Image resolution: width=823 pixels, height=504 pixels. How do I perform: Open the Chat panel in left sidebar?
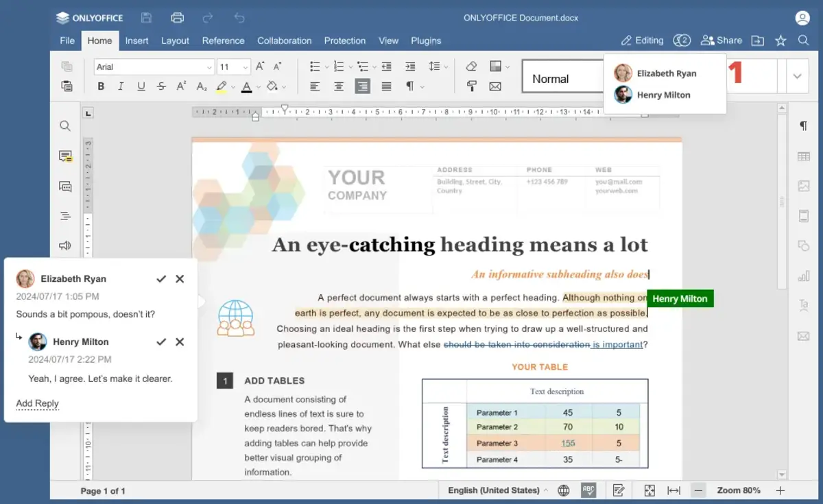[65, 186]
